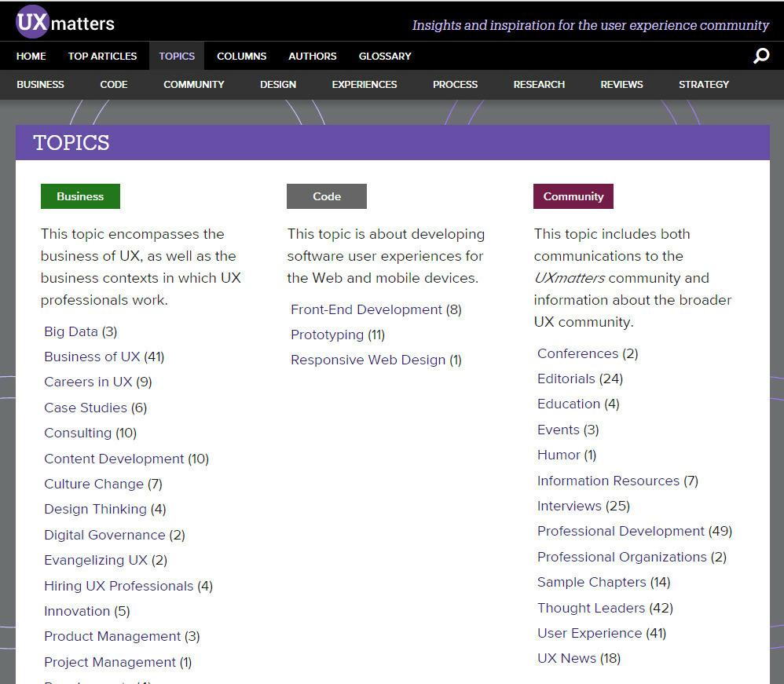
Task: Select the Columns navigation tab
Action: pos(241,56)
